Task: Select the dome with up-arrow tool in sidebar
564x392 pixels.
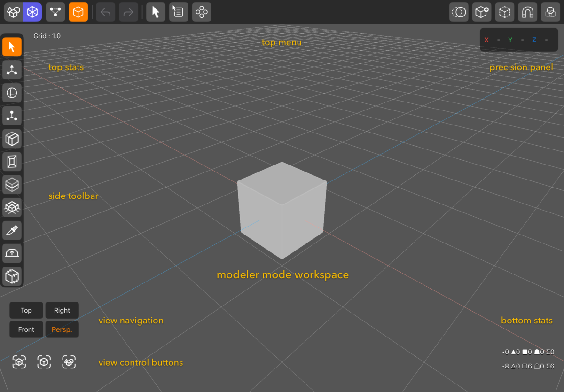Action: pyautogui.click(x=12, y=253)
